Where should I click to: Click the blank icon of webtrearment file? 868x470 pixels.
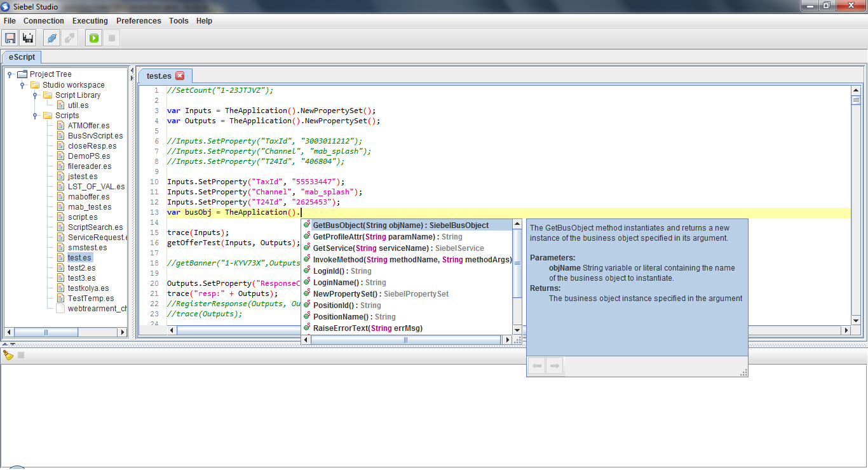pos(61,308)
